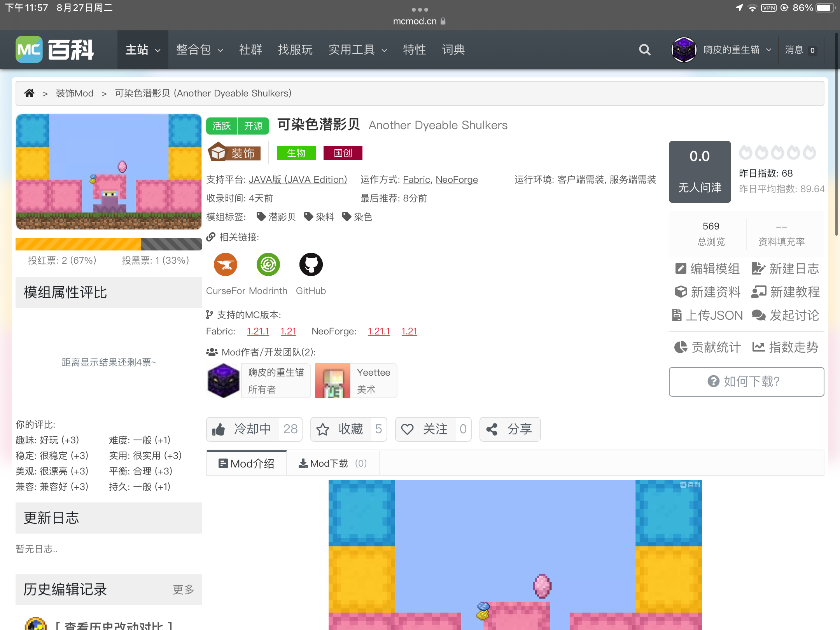Click the 569 总浏览 stat
Image resolution: width=840 pixels, height=630 pixels.
[x=711, y=233]
